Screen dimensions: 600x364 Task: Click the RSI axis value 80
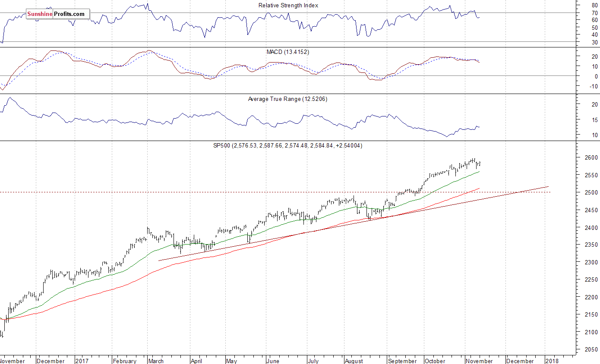[595, 5]
